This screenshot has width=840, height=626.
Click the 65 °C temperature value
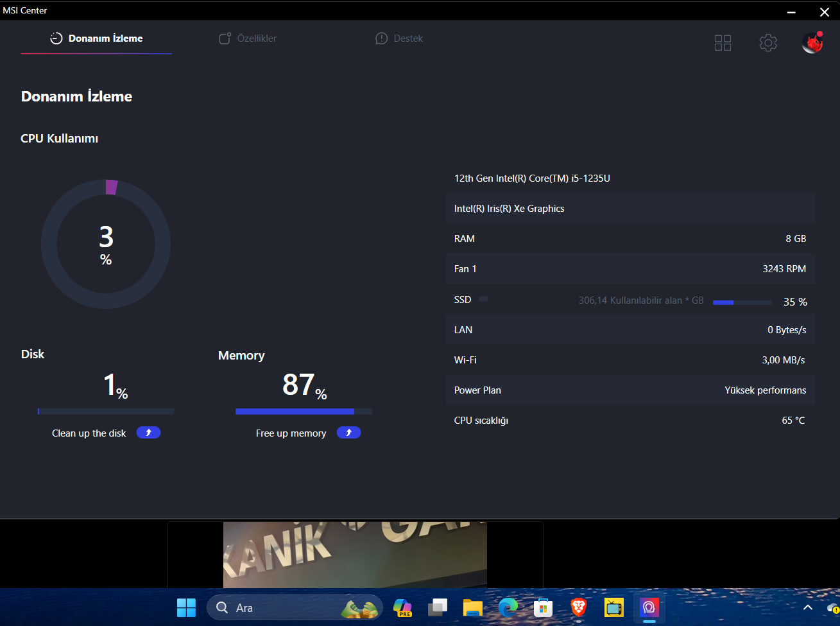click(x=793, y=421)
